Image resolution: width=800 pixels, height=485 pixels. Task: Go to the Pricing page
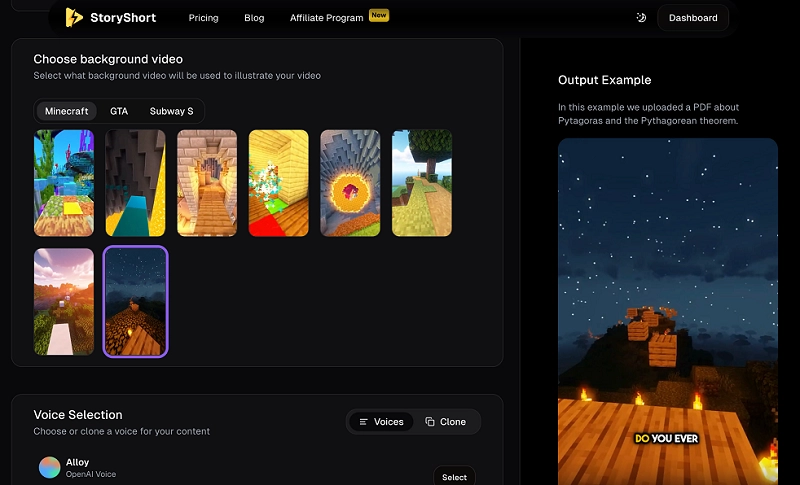[x=203, y=18]
